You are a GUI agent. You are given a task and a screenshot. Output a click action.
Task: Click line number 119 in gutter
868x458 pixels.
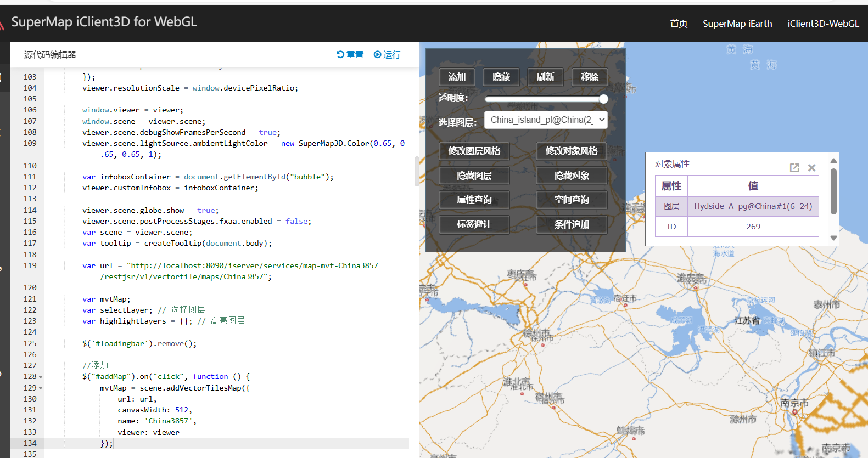pos(30,265)
